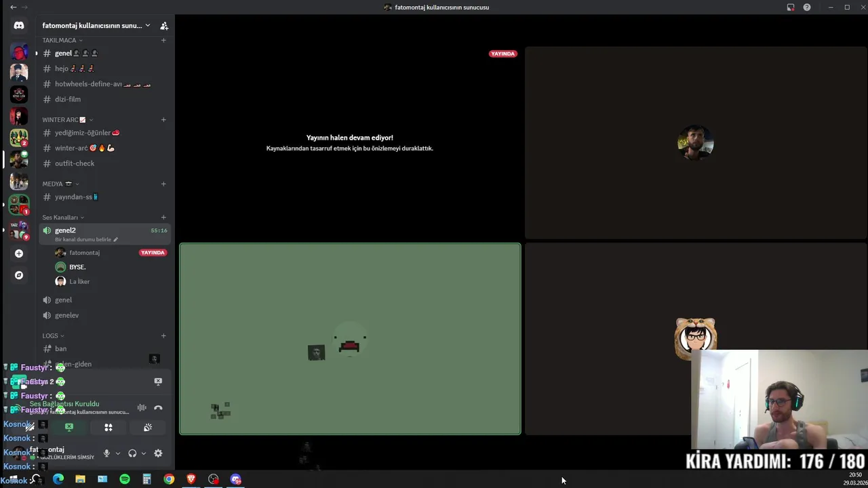Go back with the title bar arrow
The width and height of the screenshot is (868, 488).
click(13, 7)
